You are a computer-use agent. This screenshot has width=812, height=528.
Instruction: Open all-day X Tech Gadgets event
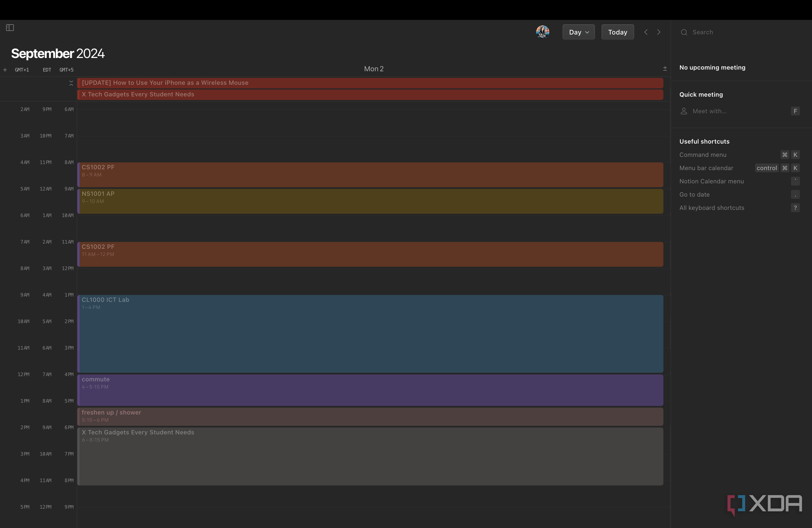pos(371,94)
